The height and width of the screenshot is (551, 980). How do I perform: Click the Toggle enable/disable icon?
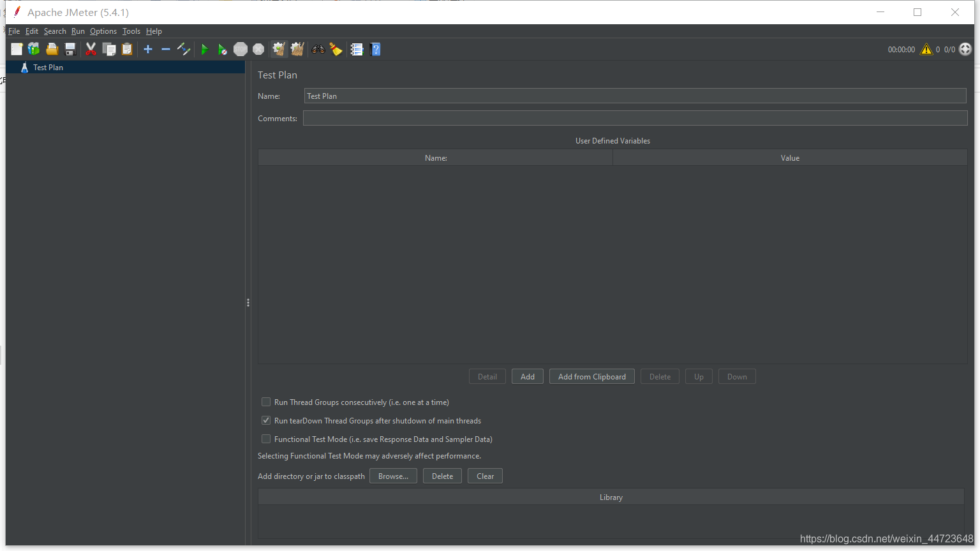(184, 49)
